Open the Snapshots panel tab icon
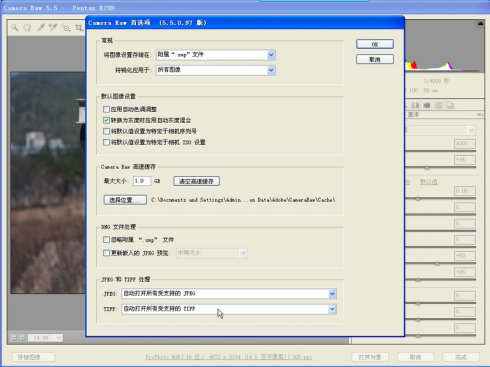 point(450,105)
